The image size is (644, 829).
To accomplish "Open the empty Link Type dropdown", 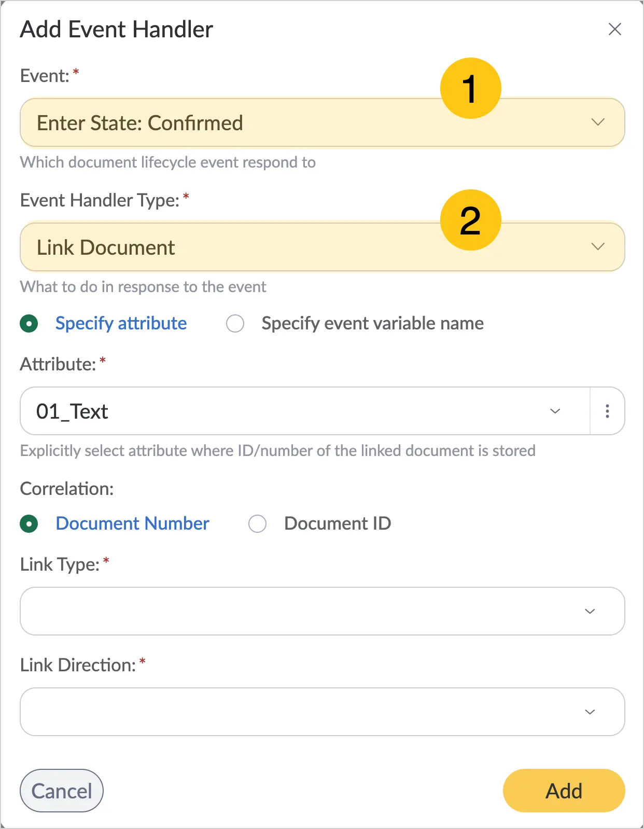I will 322,611.
